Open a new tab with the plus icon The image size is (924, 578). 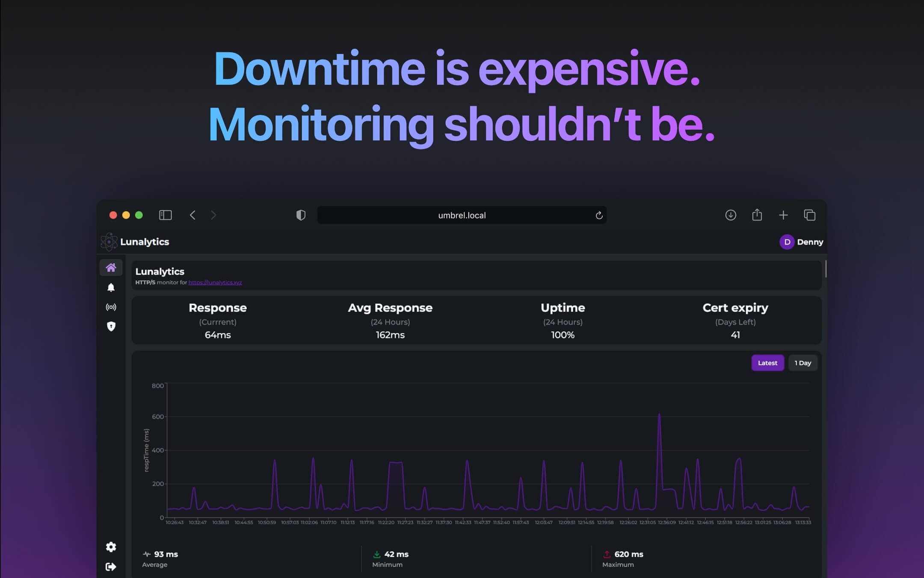783,215
